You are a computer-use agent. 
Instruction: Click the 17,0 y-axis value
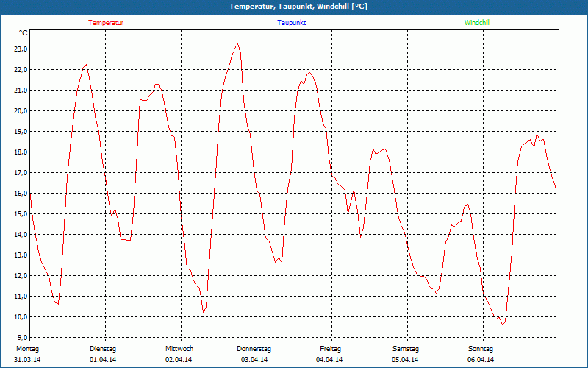tap(21, 173)
